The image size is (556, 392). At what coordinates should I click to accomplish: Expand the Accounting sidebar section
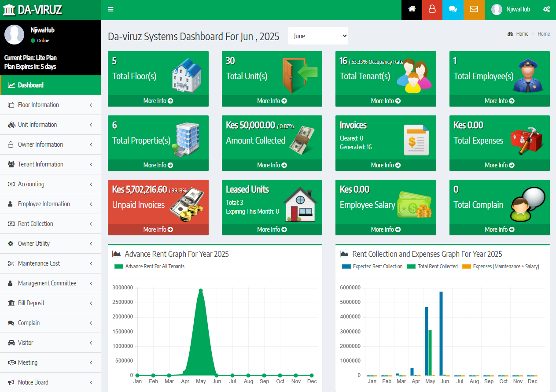click(50, 184)
